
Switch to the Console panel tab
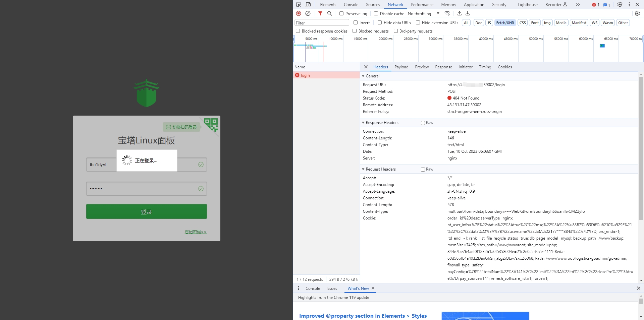pyautogui.click(x=351, y=5)
